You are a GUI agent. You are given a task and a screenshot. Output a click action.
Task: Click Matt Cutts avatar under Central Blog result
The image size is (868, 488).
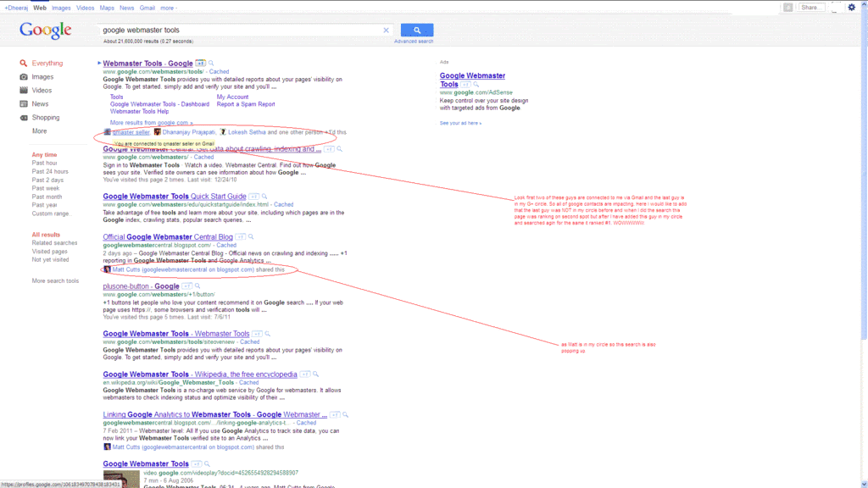pos(107,269)
